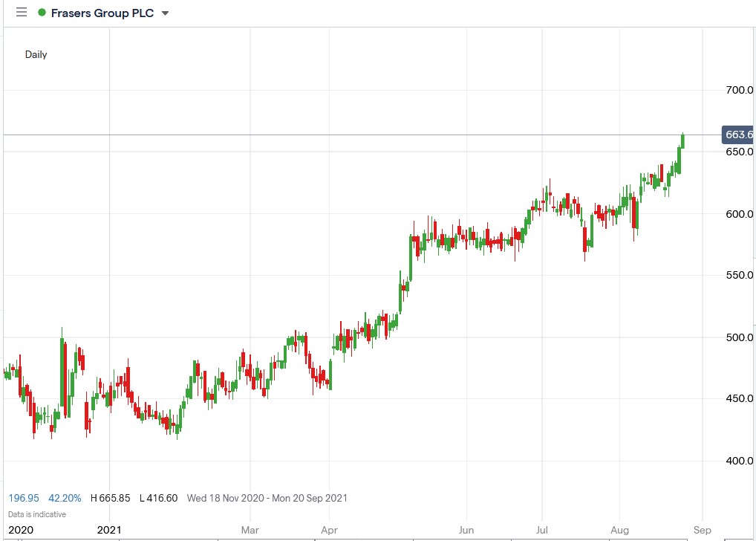Select the 2021 label on the time axis

(110, 531)
